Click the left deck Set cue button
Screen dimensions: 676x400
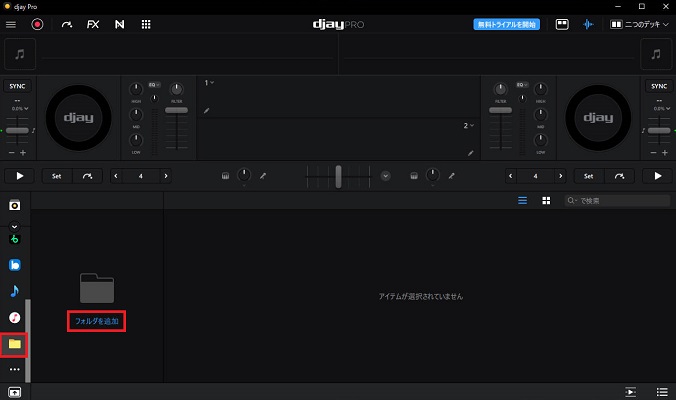[56, 176]
